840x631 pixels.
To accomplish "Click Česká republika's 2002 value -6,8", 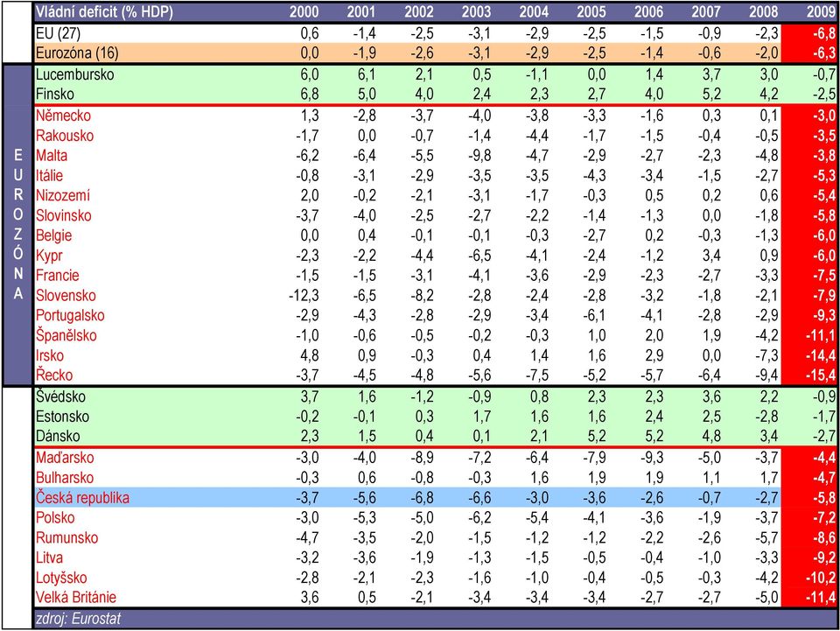I will (x=422, y=498).
